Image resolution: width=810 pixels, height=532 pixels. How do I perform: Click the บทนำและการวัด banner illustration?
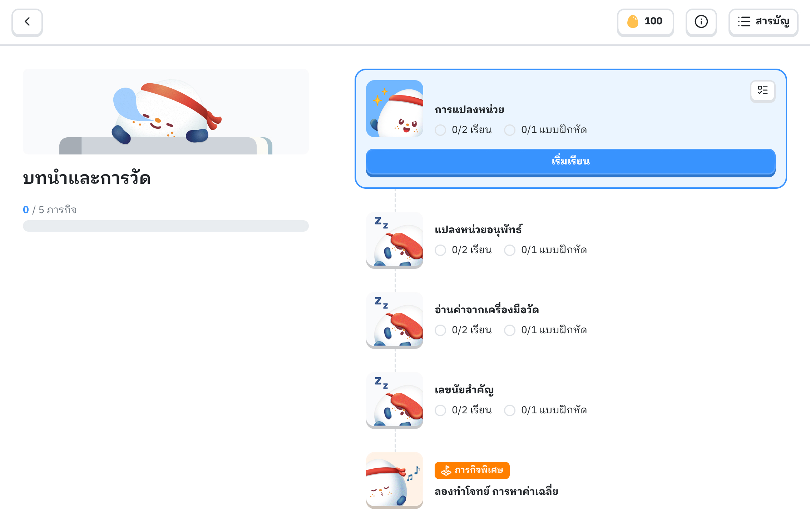(166, 112)
